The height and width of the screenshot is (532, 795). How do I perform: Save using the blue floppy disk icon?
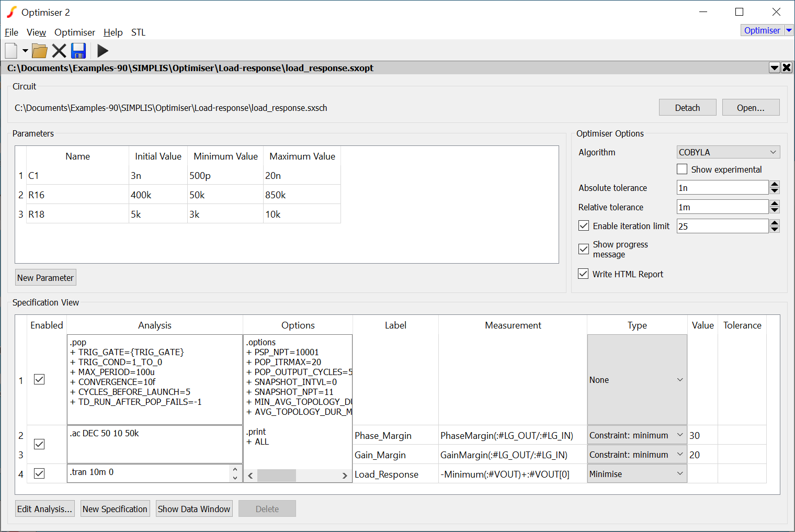coord(78,51)
